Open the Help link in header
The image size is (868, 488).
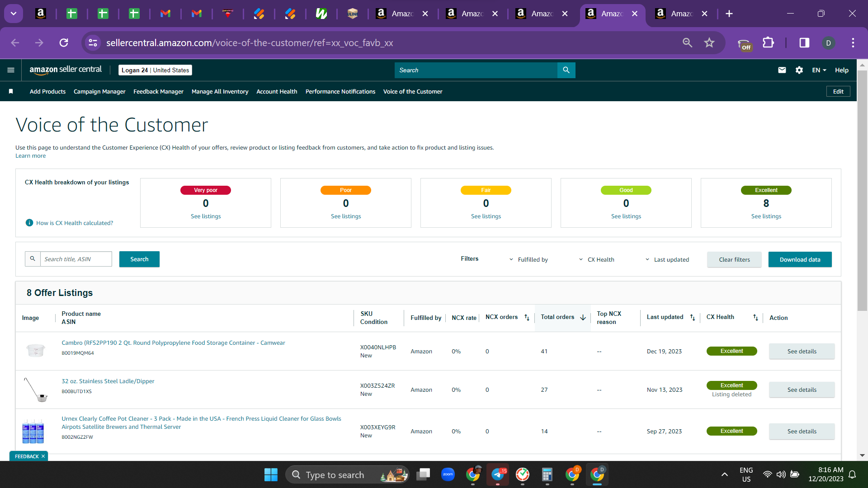[841, 70]
